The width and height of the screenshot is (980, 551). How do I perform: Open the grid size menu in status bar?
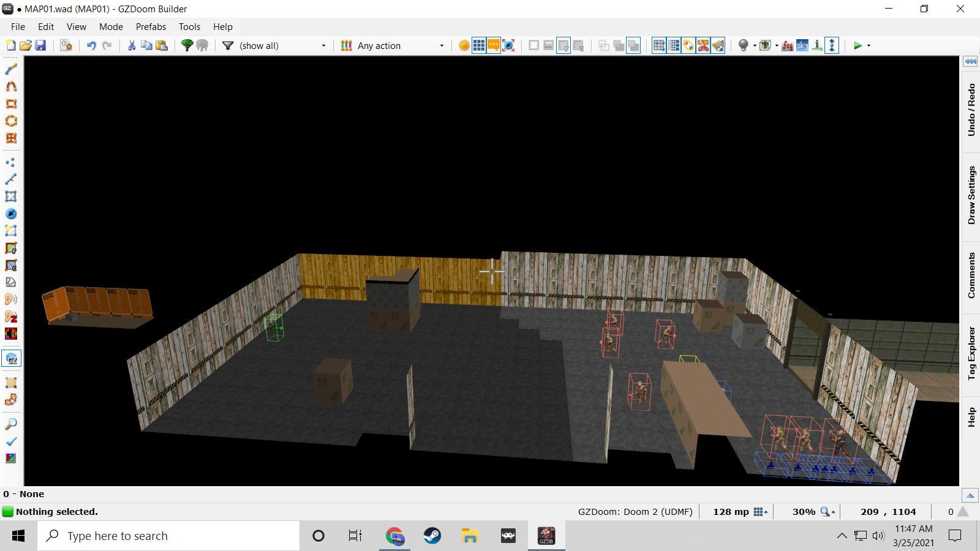point(761,512)
